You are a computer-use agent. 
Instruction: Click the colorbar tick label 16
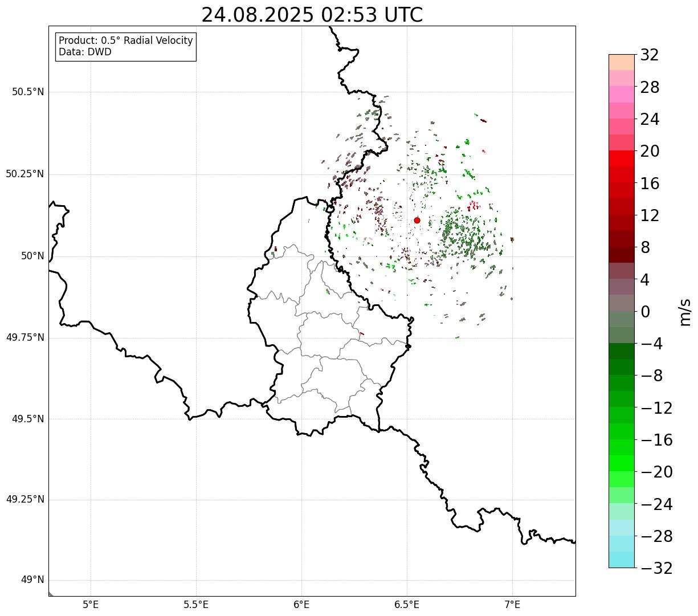coord(650,183)
